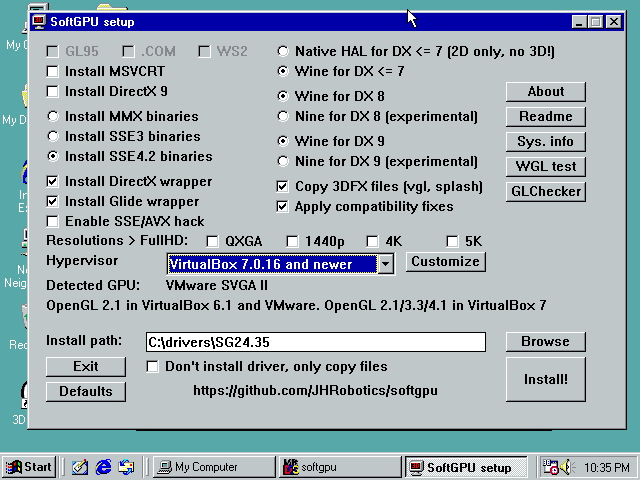Select Install MMX binaries option
640x480 pixels.
coord(53,116)
